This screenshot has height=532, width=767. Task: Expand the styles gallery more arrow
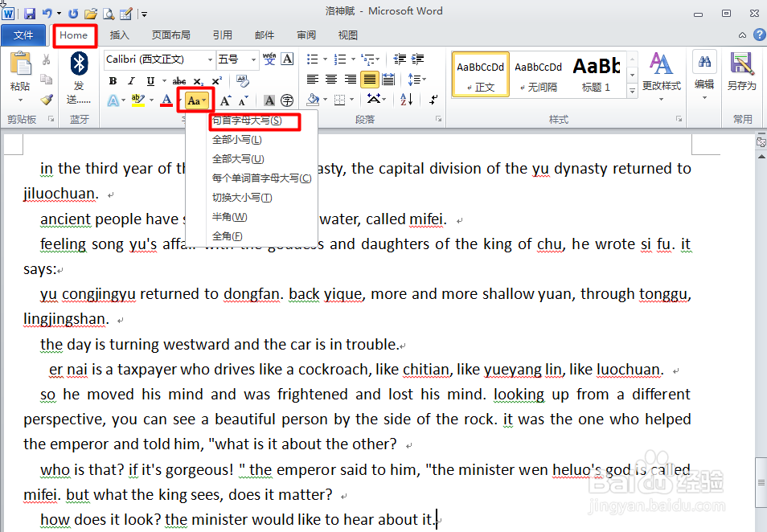(632, 91)
